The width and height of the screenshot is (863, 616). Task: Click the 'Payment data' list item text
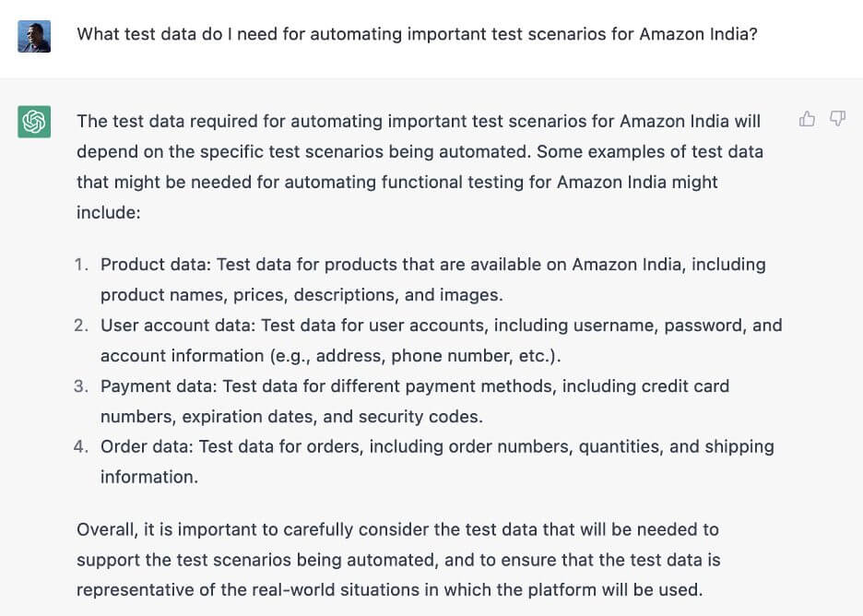pyautogui.click(x=414, y=386)
